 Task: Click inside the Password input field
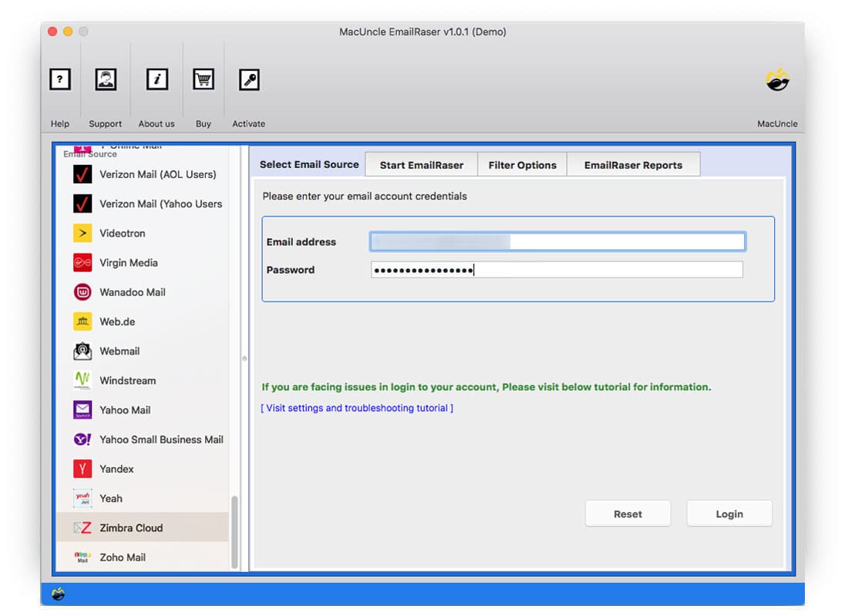click(555, 269)
